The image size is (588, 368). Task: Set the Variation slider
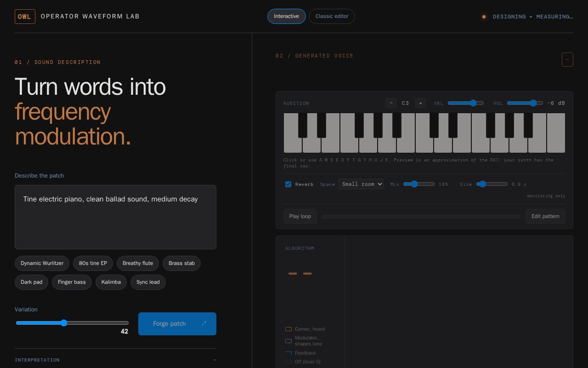[72, 323]
